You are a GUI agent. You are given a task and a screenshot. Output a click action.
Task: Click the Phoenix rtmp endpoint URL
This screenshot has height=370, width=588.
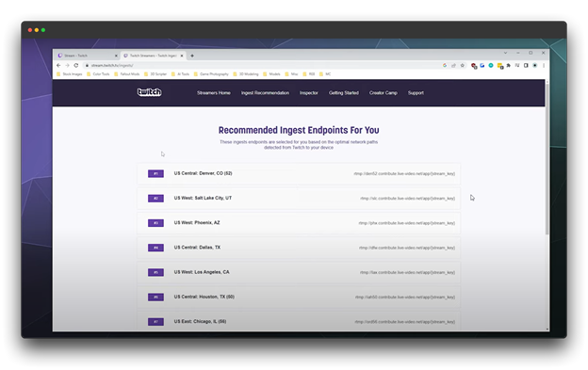tap(407, 223)
